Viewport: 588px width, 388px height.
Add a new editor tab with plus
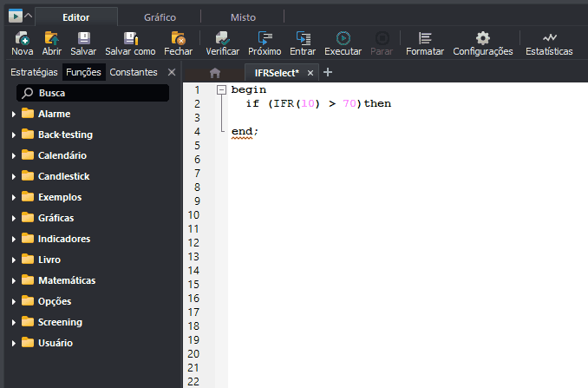coord(328,72)
